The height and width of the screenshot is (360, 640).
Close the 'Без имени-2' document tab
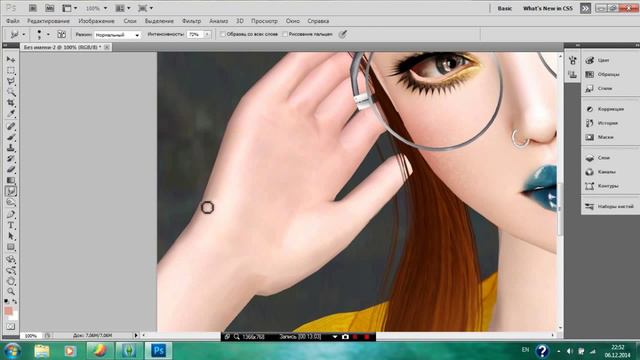[107, 47]
